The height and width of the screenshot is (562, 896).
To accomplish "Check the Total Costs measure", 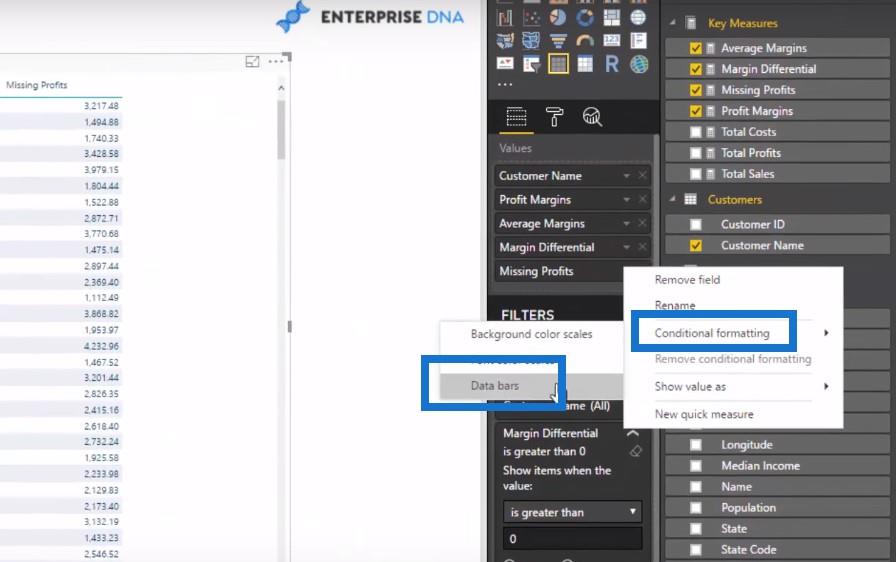I will point(696,132).
